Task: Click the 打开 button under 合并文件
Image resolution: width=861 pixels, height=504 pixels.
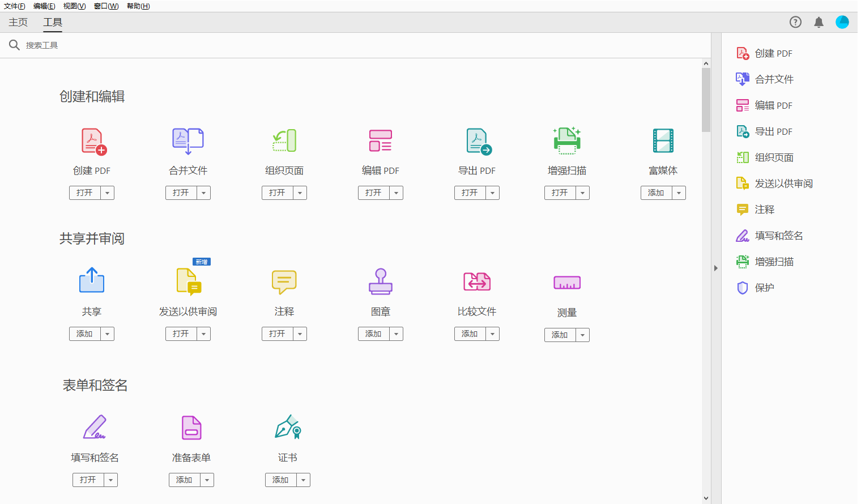Action: pos(181,193)
